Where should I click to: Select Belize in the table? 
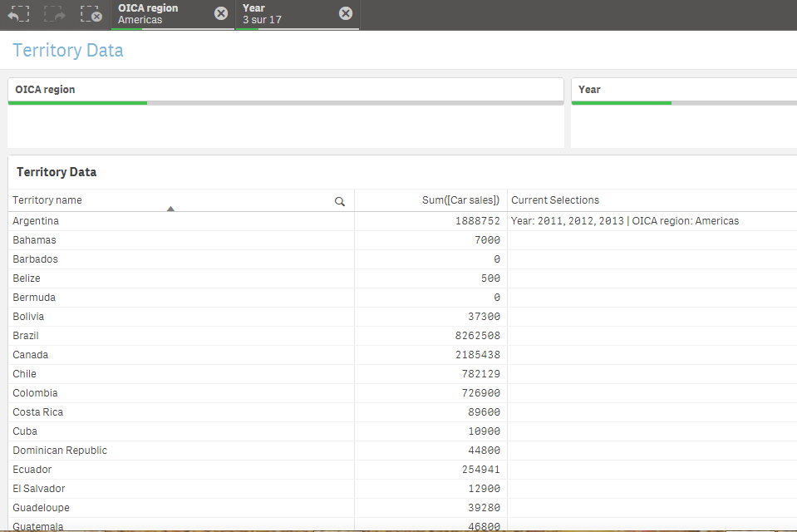point(27,278)
